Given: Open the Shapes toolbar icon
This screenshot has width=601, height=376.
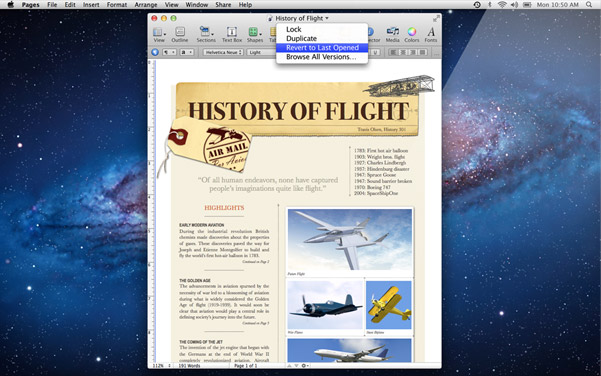Looking at the screenshot, I should pyautogui.click(x=255, y=34).
